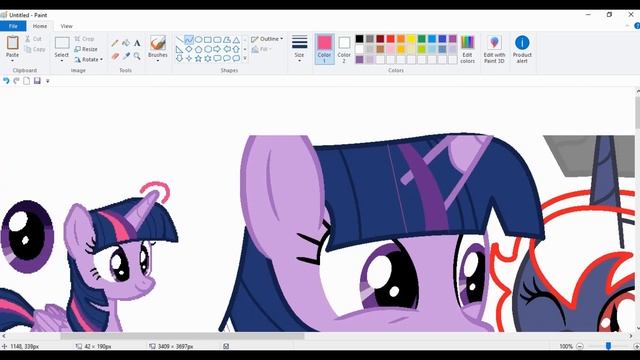Image resolution: width=640 pixels, height=360 pixels.
Task: Choose the Rounded rectangular callout shape
Action: pyautogui.click(x=217, y=58)
